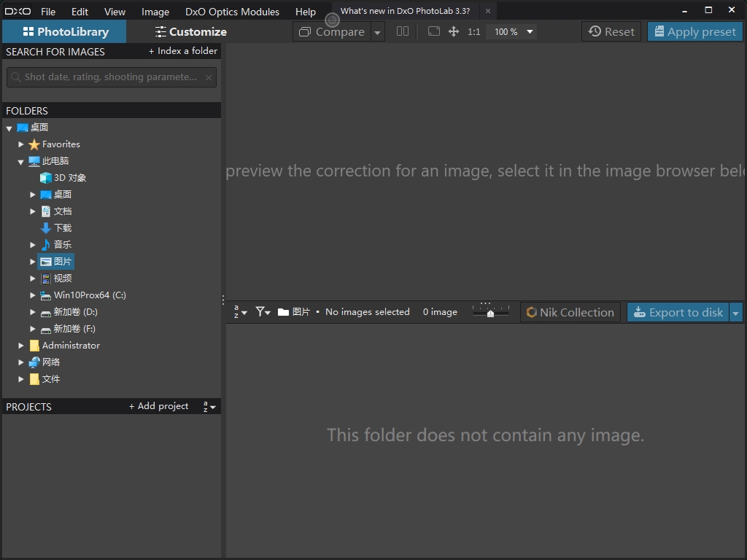The width and height of the screenshot is (747, 560).
Task: Click the Apply preset button
Action: click(x=694, y=32)
